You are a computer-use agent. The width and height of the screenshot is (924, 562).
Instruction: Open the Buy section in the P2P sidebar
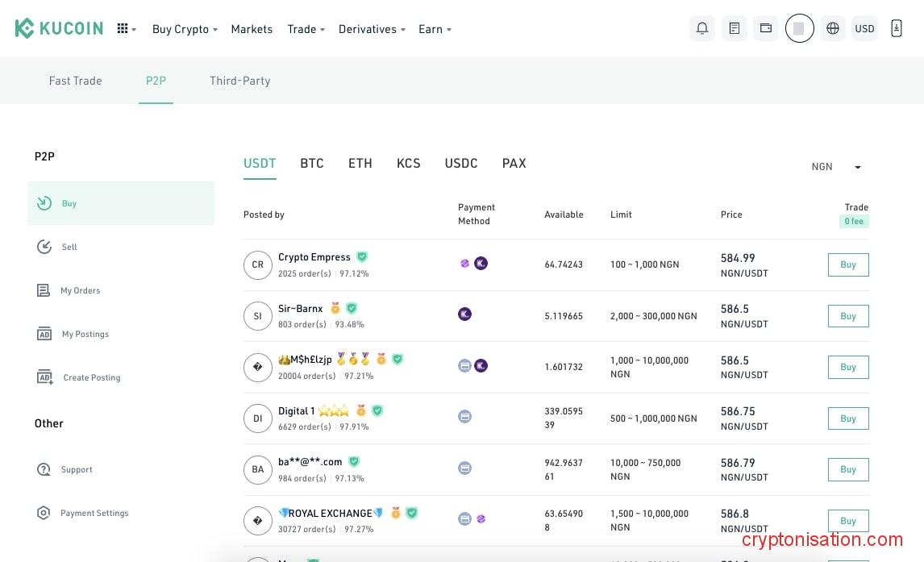(69, 203)
